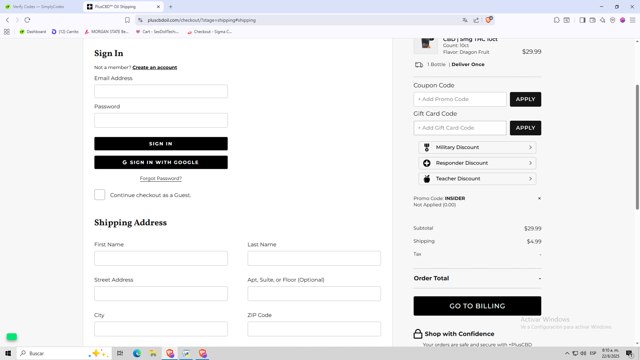Open the Windows Start menu
This screenshot has height=360, width=640.
coord(8,353)
